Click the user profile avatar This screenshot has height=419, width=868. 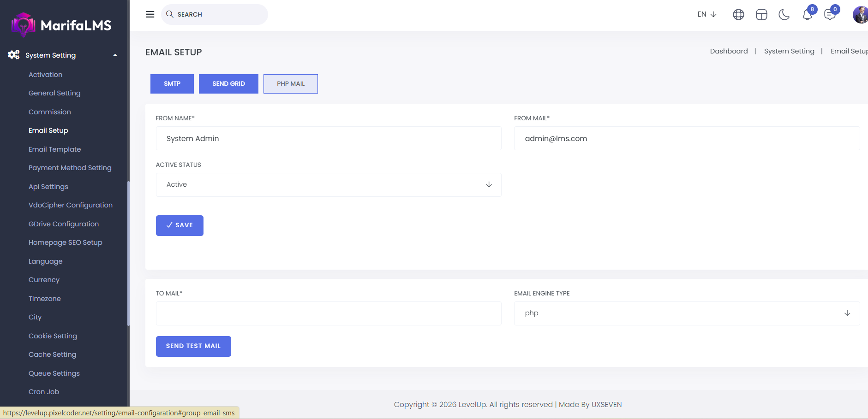coord(860,15)
